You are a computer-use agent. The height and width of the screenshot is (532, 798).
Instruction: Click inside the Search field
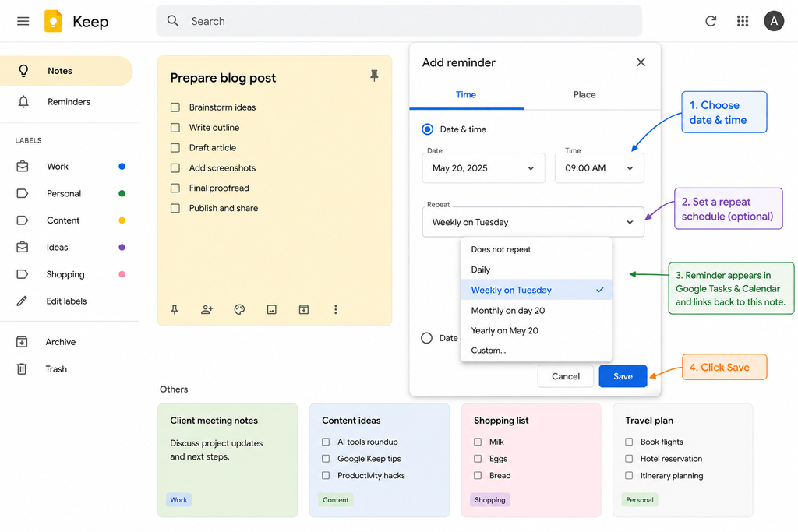[399, 21]
